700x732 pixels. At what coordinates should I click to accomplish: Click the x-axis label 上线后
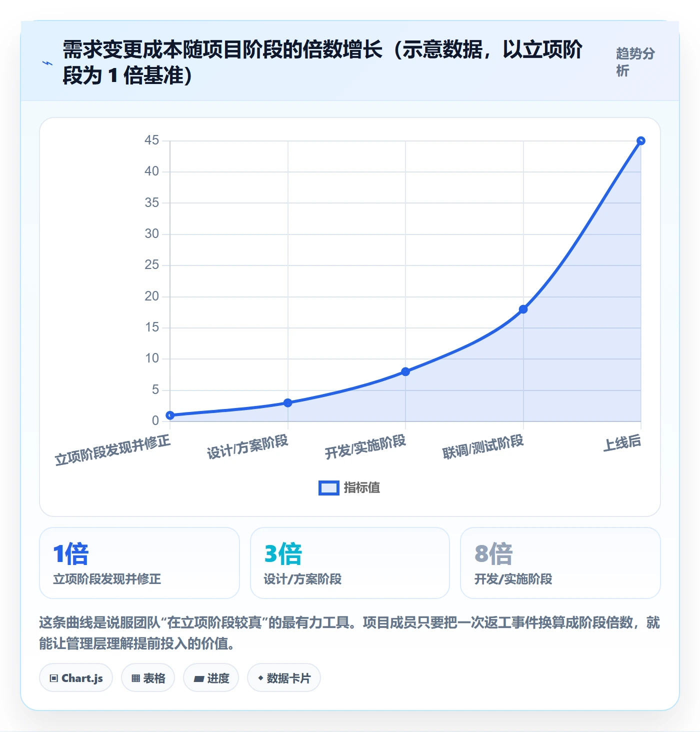(622, 443)
